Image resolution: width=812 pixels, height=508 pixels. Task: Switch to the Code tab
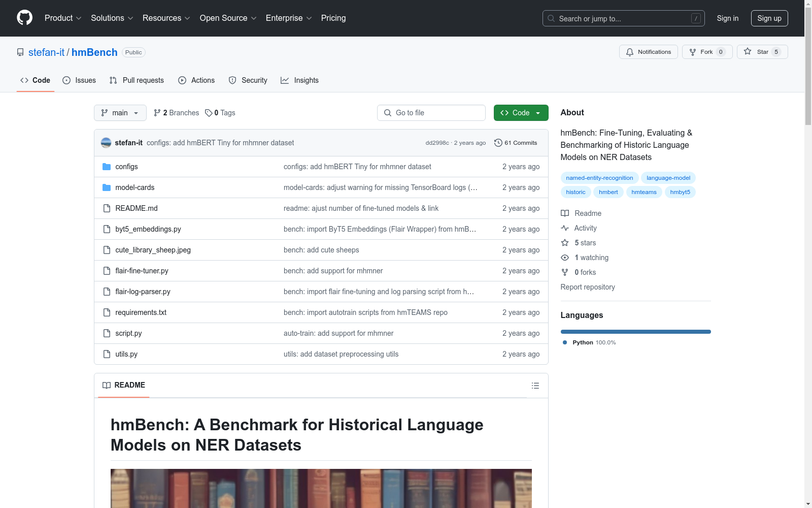tap(36, 80)
